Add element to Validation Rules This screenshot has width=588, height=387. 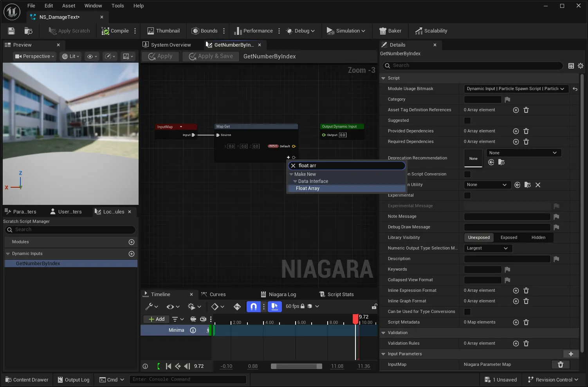pyautogui.click(x=516, y=344)
